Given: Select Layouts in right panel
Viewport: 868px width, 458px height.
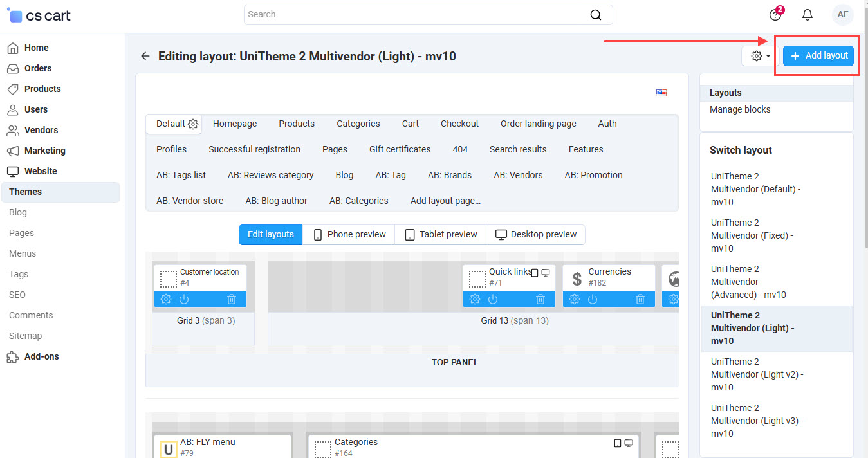Looking at the screenshot, I should click(x=777, y=93).
